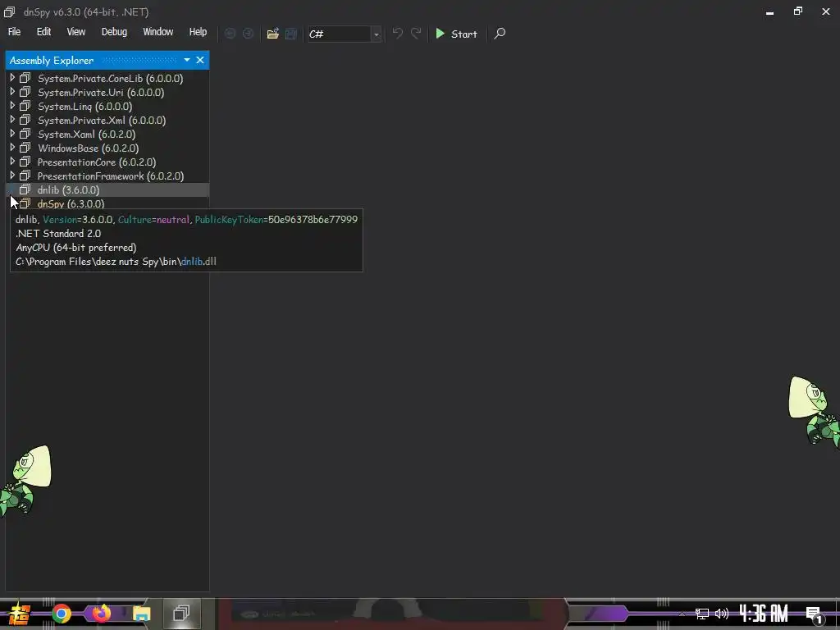Click the assembly icon beside WindowsBase

(25, 148)
